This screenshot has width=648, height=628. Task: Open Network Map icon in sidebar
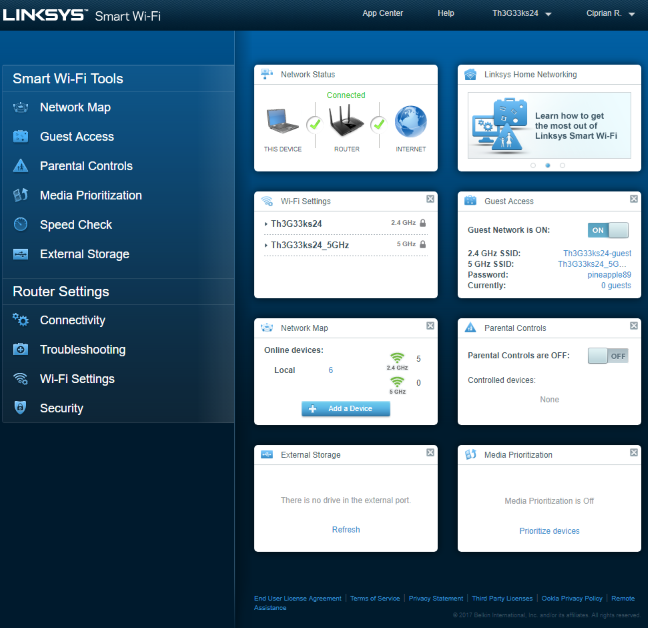[20, 107]
